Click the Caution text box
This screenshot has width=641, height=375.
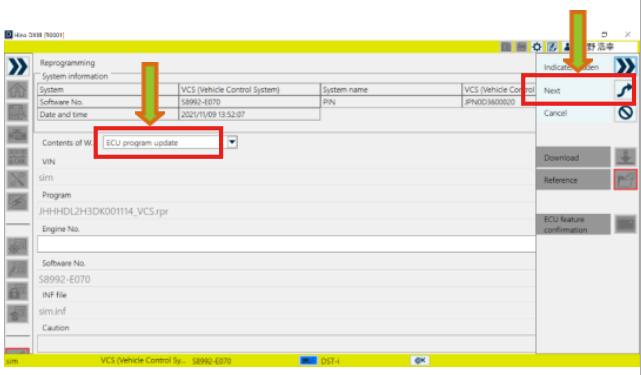pos(286,344)
